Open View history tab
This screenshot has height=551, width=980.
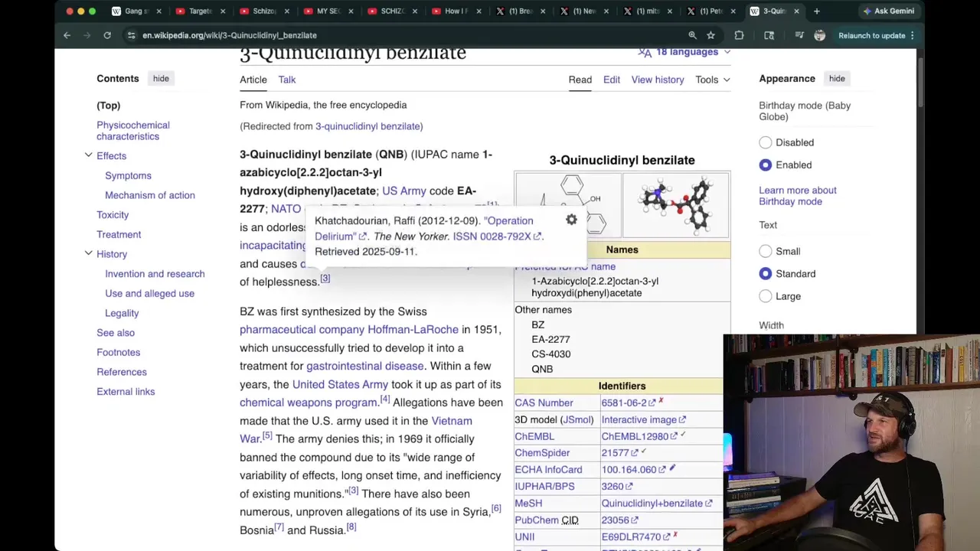coord(658,80)
